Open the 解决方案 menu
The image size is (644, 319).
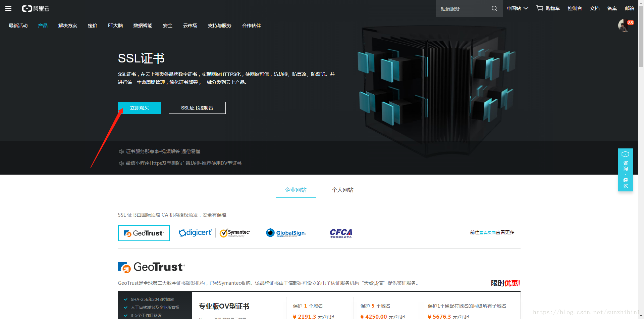tap(68, 26)
